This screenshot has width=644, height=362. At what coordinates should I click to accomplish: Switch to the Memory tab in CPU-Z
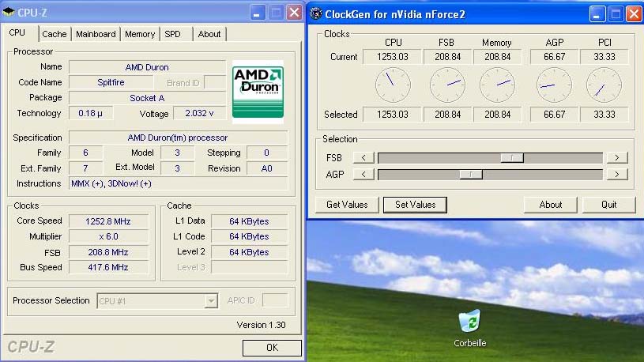[x=140, y=34]
